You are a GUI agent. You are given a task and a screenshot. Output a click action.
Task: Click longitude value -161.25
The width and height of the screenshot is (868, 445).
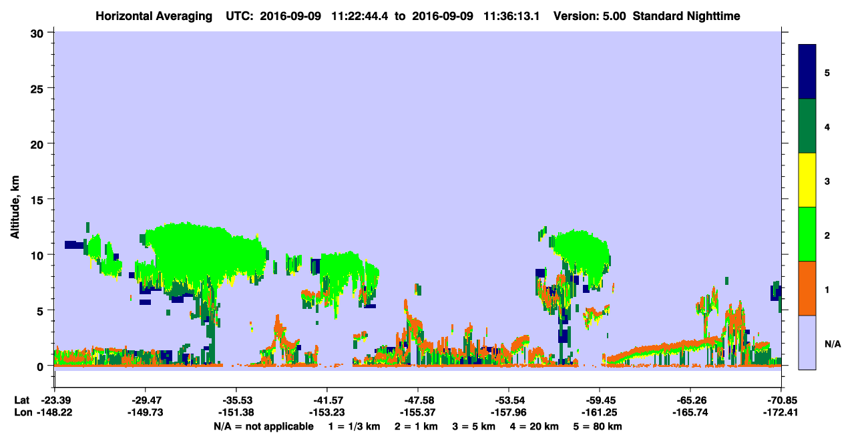click(600, 413)
